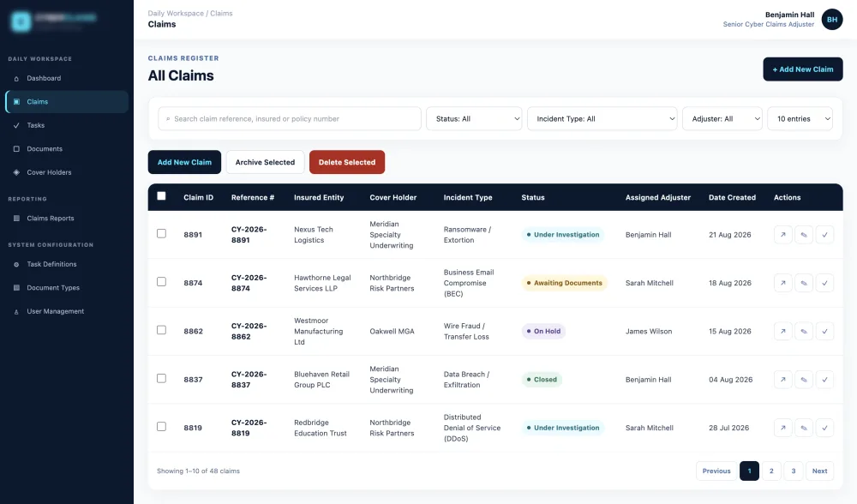Click the Dashboard home icon
This screenshot has height=504, width=857.
16,79
